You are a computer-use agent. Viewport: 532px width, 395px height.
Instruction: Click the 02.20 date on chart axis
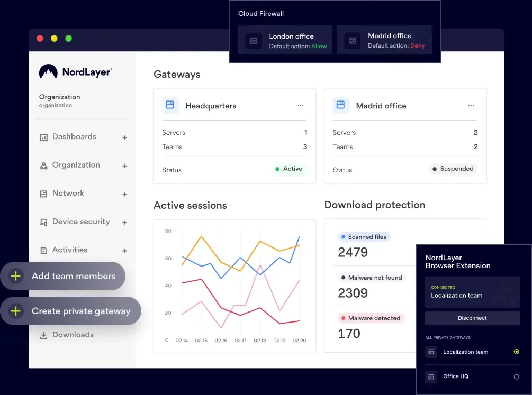(x=299, y=341)
